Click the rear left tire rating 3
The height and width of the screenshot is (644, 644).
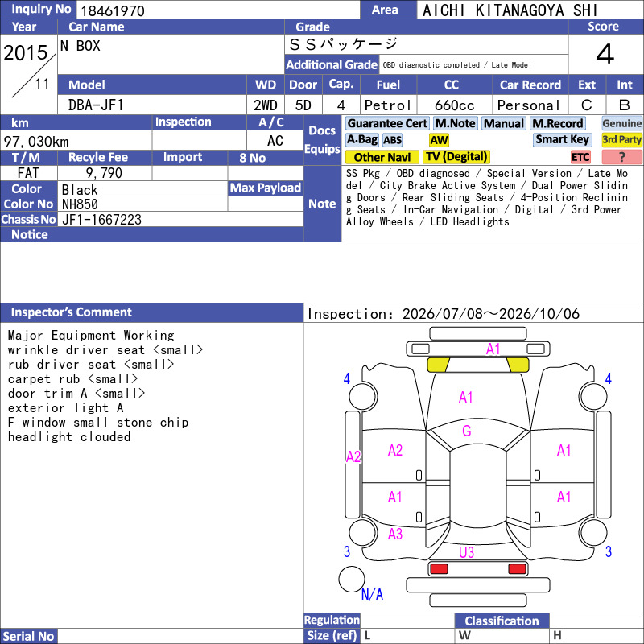click(347, 551)
